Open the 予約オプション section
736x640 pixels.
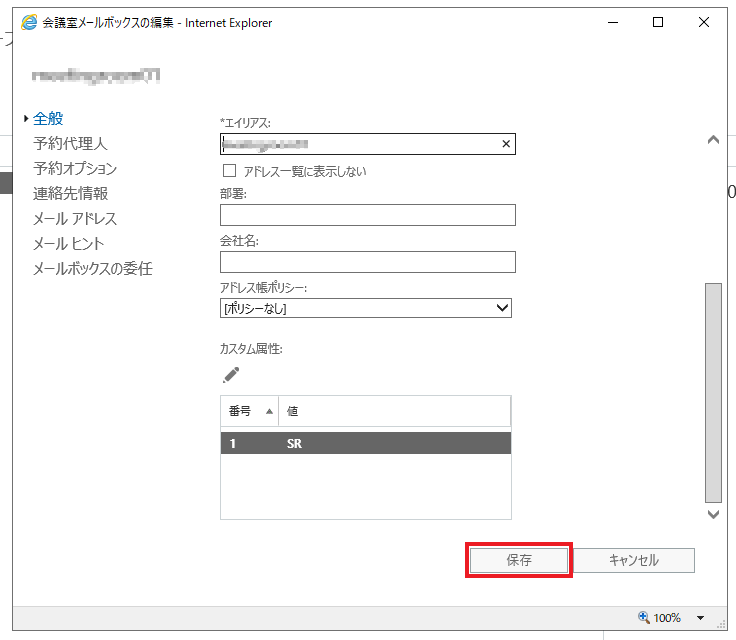pos(75,169)
